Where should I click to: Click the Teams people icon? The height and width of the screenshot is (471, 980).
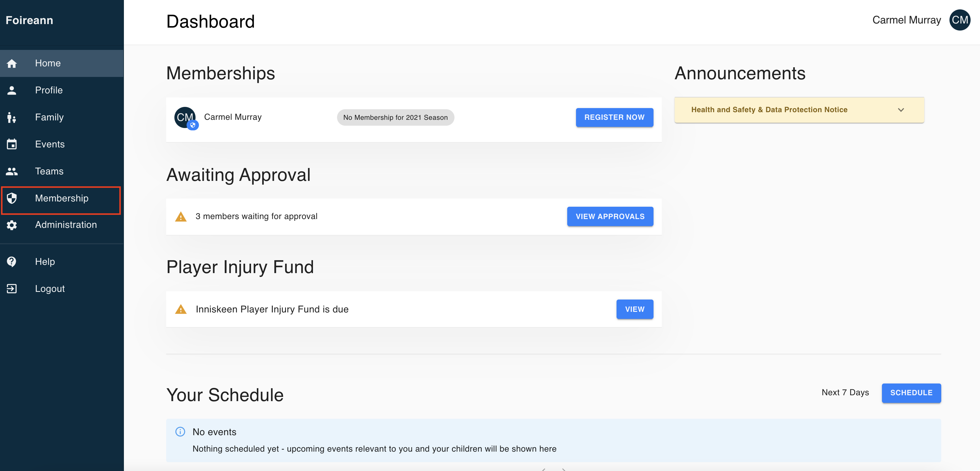click(12, 171)
